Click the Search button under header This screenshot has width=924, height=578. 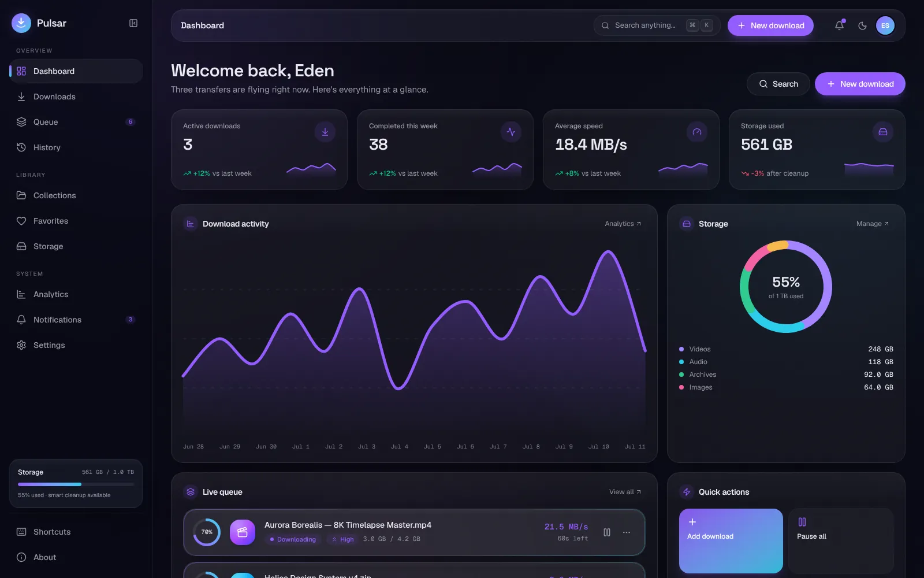click(x=778, y=84)
